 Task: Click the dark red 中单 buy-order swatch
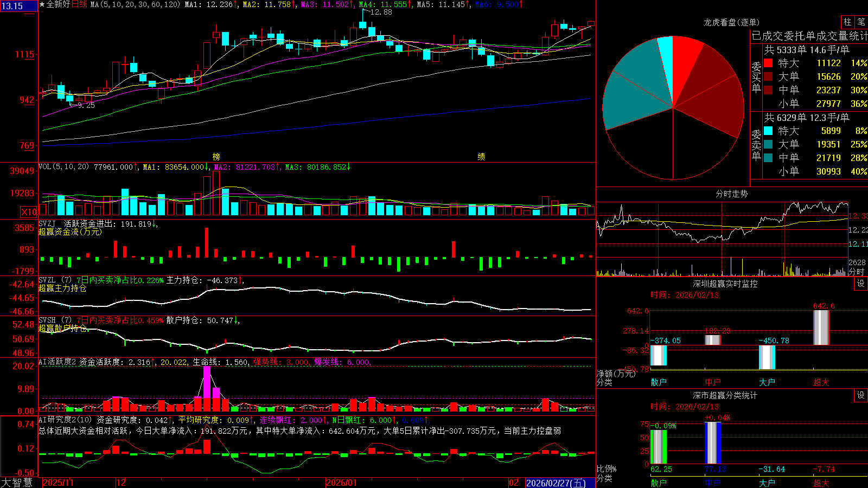click(768, 90)
